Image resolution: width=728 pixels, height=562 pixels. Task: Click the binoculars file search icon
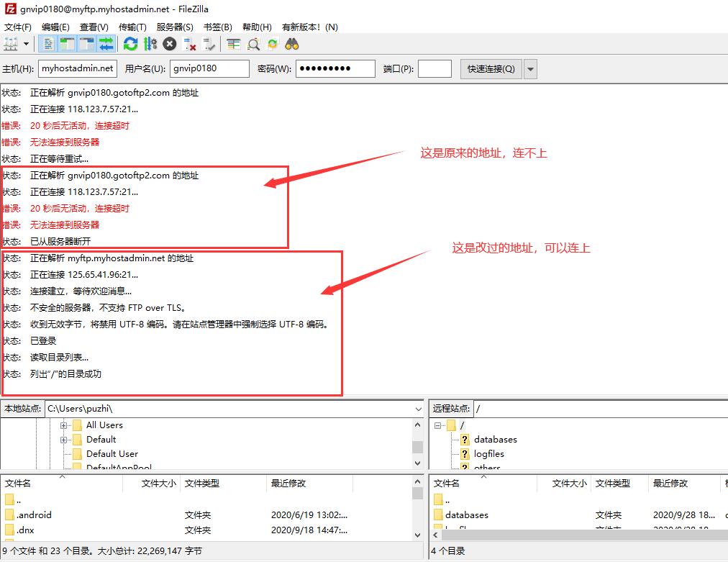pyautogui.click(x=291, y=44)
